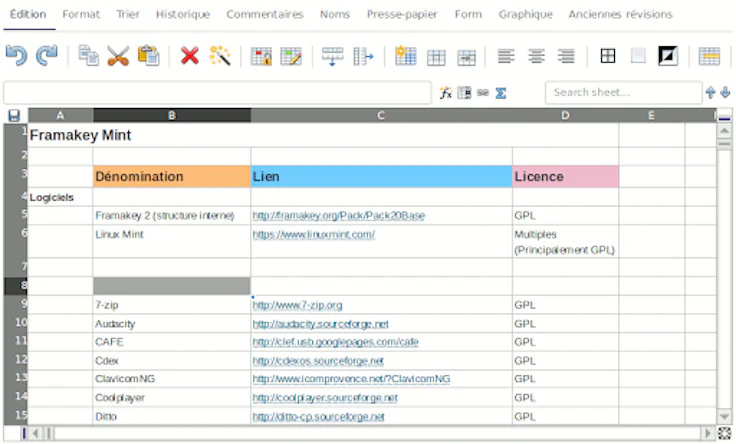Image resolution: width=736 pixels, height=444 pixels.
Task: Focus the Search sheet field
Action: [623, 92]
